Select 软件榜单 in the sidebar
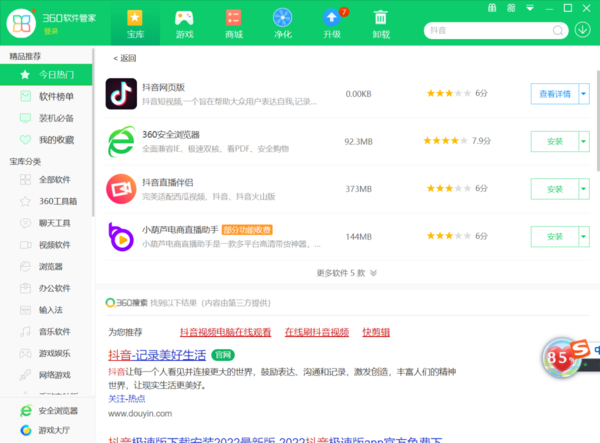 click(x=55, y=96)
